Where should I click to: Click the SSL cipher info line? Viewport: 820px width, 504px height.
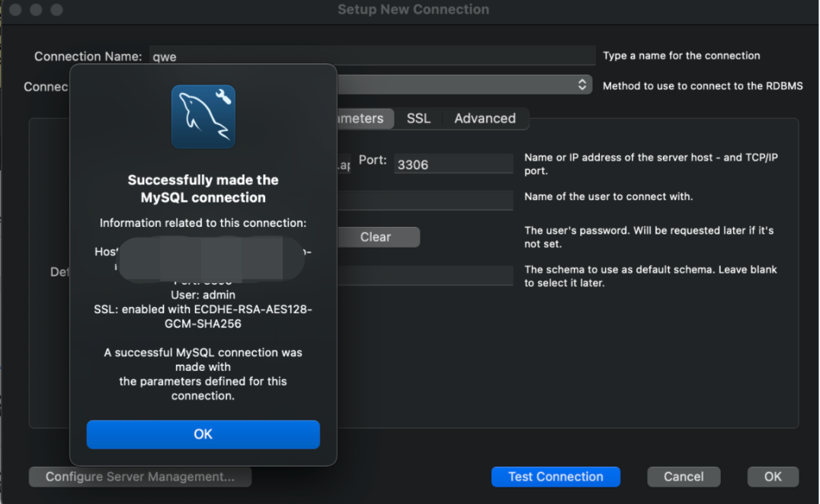tap(203, 317)
